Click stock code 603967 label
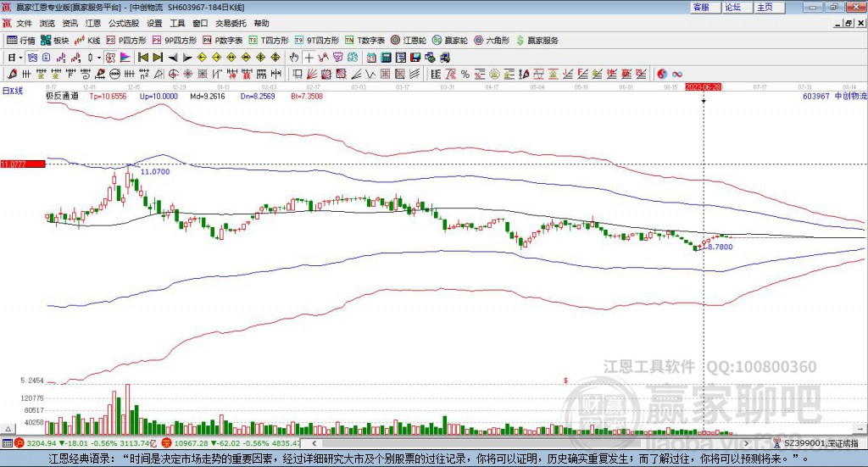868x467 pixels. coord(816,96)
